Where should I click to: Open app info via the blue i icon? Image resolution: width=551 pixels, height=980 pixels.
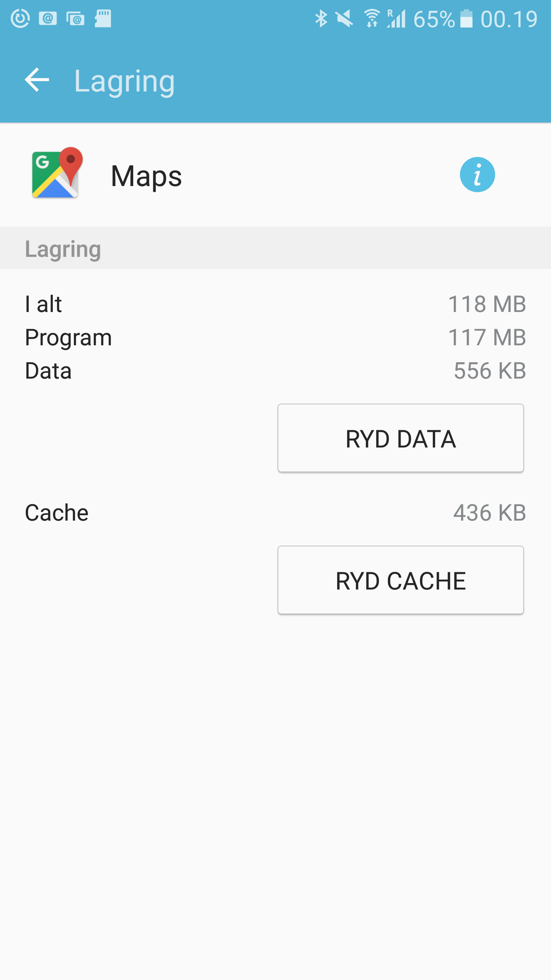pyautogui.click(x=477, y=175)
